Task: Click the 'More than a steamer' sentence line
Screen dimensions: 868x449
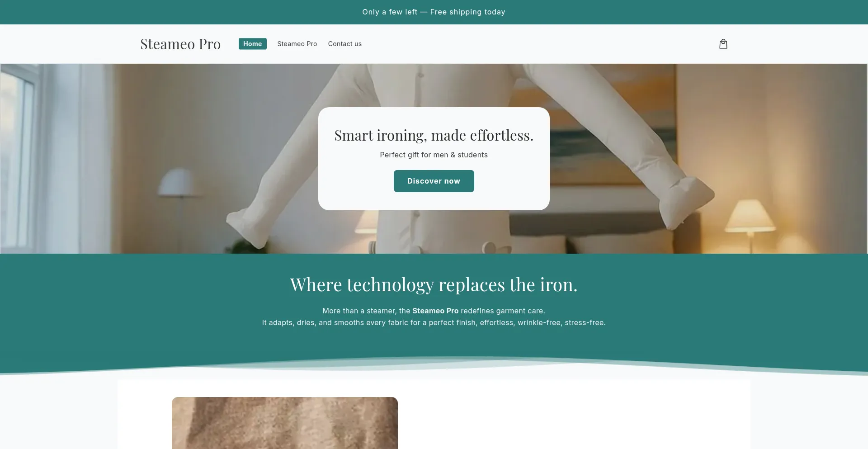Action: tap(434, 311)
